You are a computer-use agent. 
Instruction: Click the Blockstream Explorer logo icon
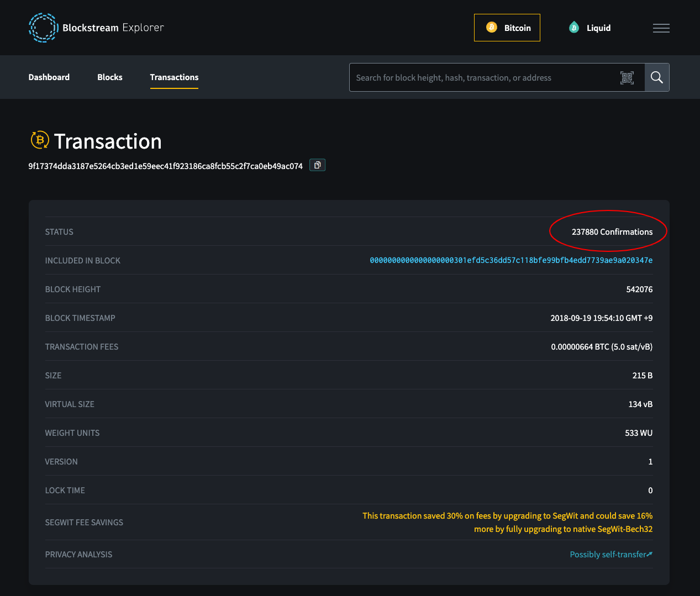point(43,28)
